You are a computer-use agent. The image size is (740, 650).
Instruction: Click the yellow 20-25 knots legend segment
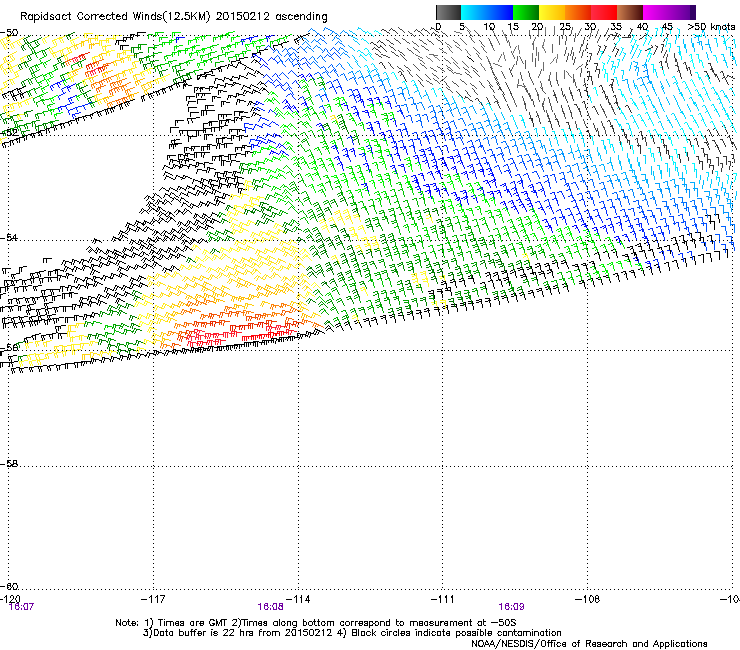pos(552,12)
